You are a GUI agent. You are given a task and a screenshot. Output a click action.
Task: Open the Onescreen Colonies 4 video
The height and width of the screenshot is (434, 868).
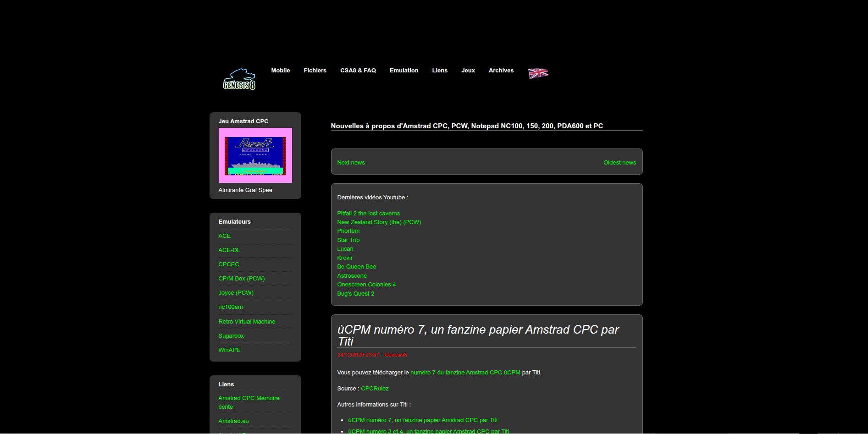point(366,285)
